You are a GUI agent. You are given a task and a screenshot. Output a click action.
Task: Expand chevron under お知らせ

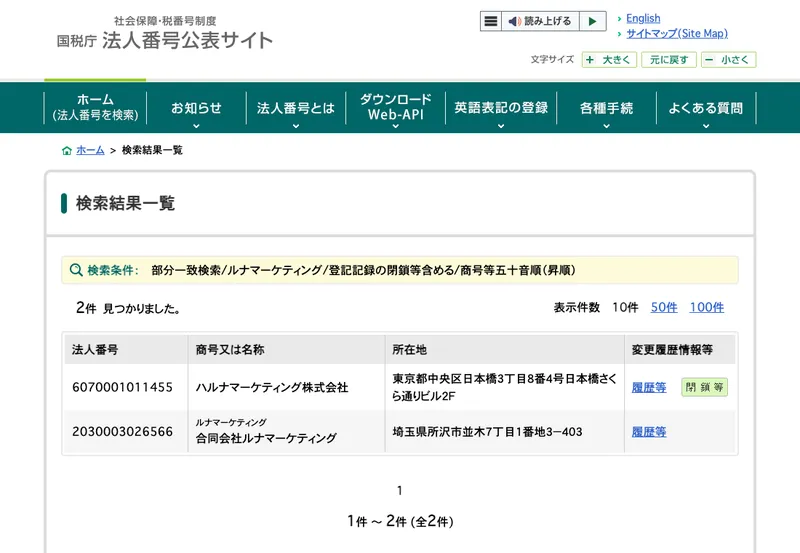[196, 126]
